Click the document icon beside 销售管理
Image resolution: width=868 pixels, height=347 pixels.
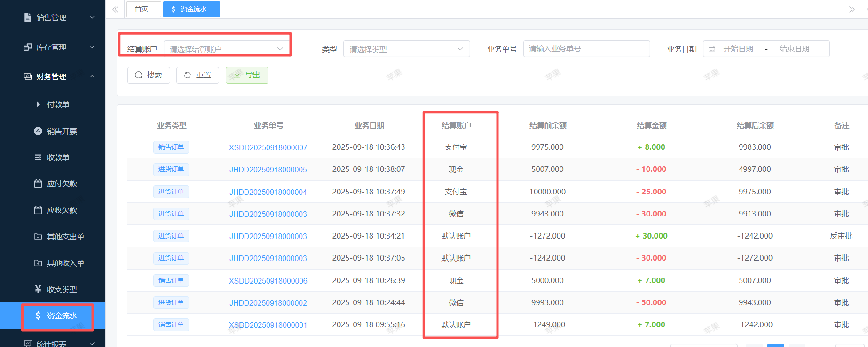click(28, 17)
